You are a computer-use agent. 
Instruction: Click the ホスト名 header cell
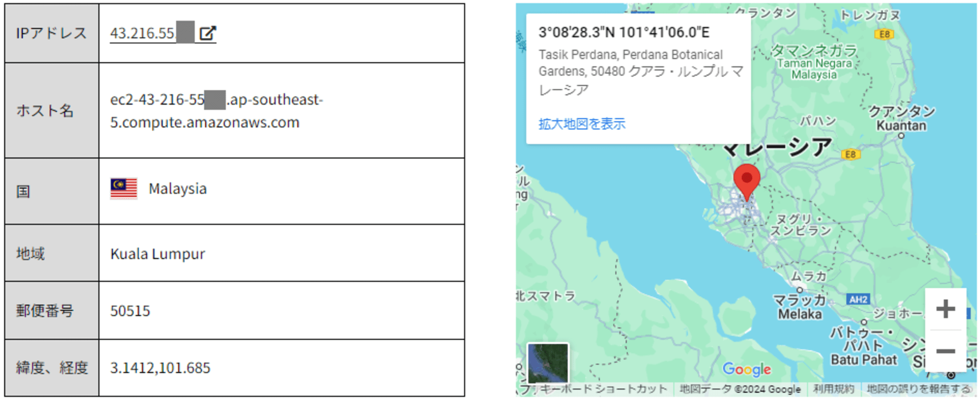51,110
